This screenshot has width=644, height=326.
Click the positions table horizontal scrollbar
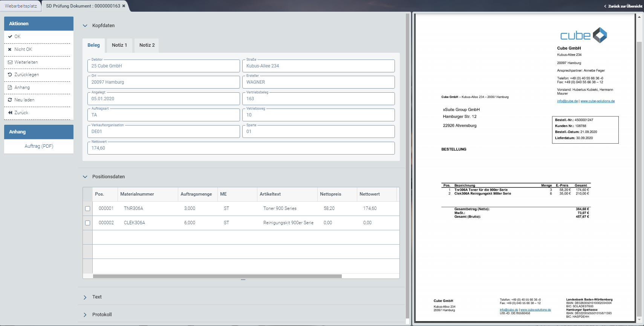tap(217, 276)
